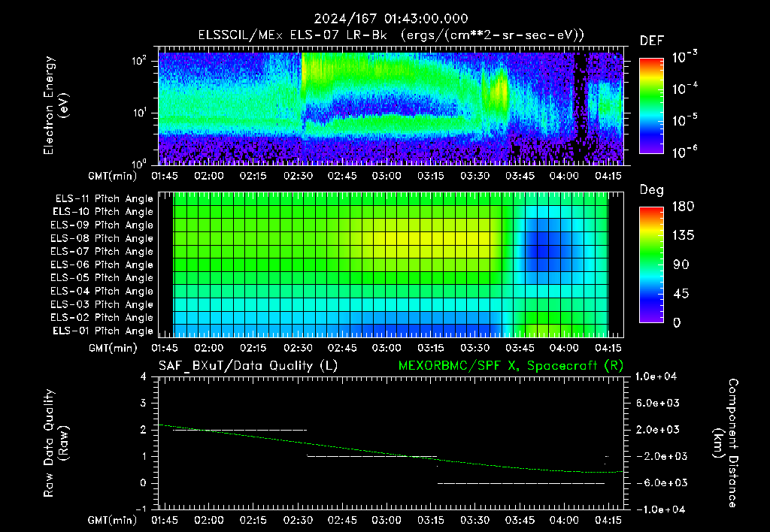Click the 180 value on the Deg scale
Image resolution: width=770 pixels, height=532 pixels.
[683, 207]
